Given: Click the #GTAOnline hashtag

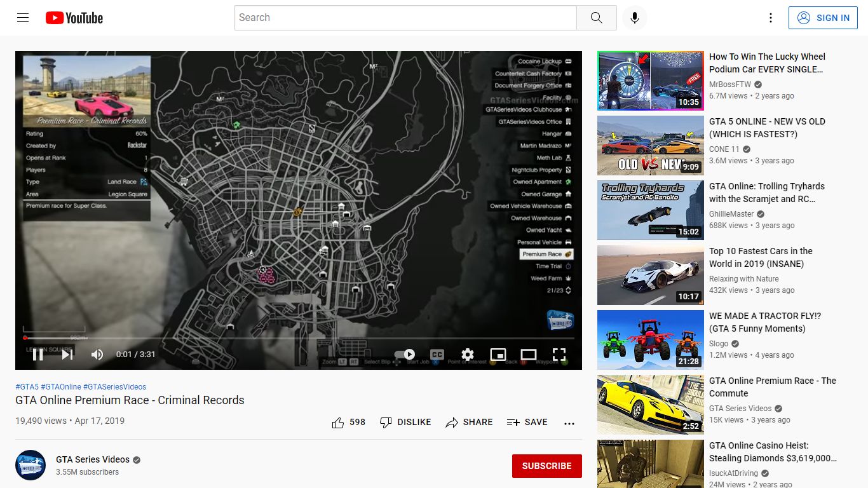Looking at the screenshot, I should tap(61, 386).
